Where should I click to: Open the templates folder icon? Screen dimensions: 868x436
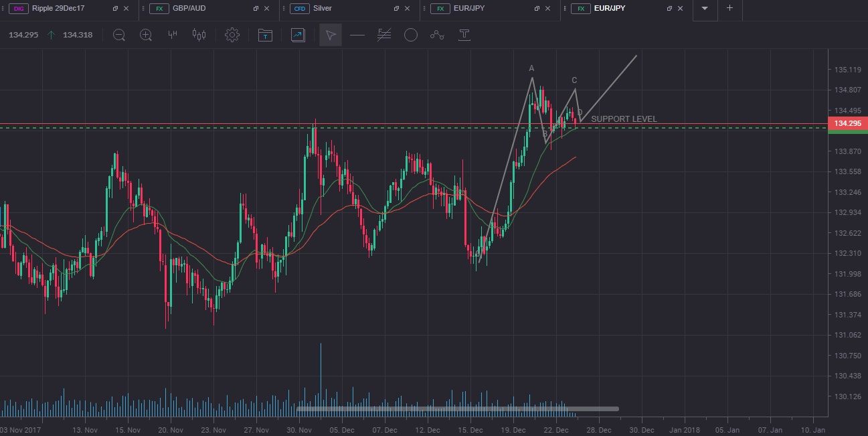point(265,35)
